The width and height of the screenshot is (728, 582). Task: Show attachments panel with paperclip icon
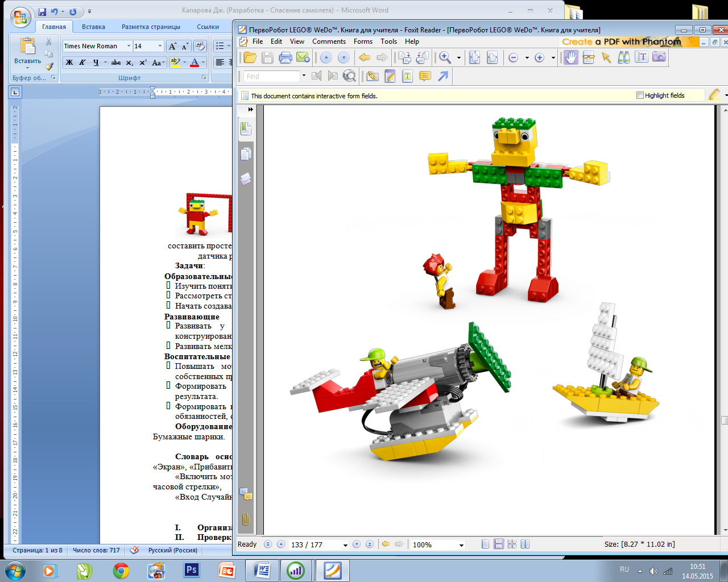tap(246, 519)
